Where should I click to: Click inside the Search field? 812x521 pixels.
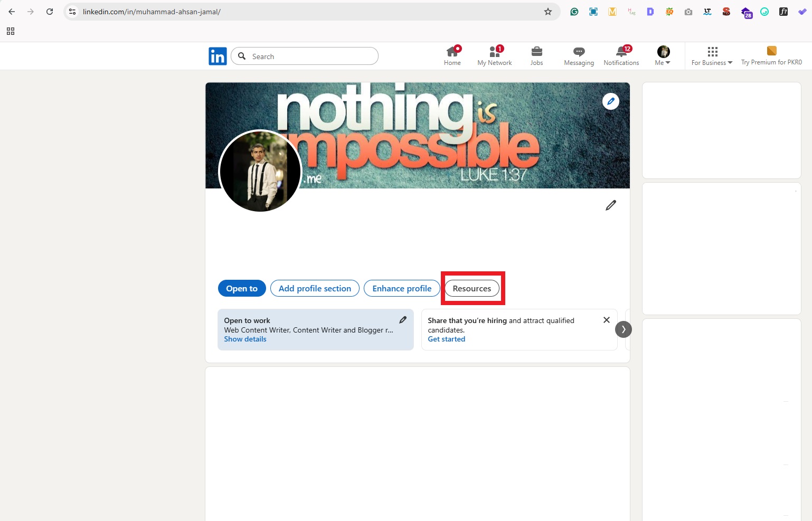pos(305,56)
